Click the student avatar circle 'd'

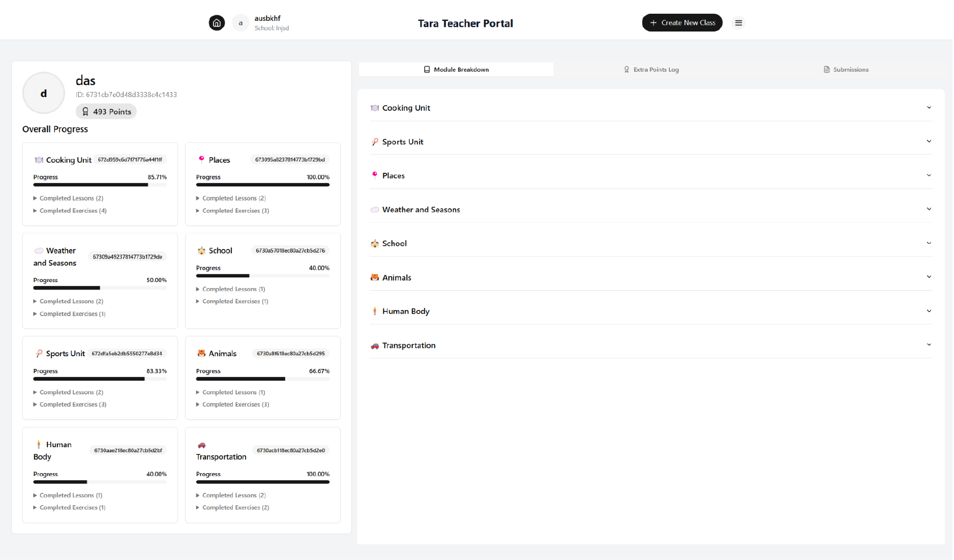(x=44, y=94)
